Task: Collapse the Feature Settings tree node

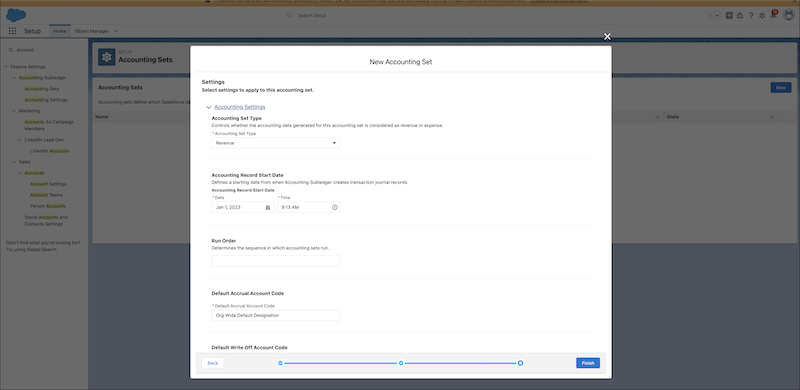Action: pyautogui.click(x=6, y=67)
